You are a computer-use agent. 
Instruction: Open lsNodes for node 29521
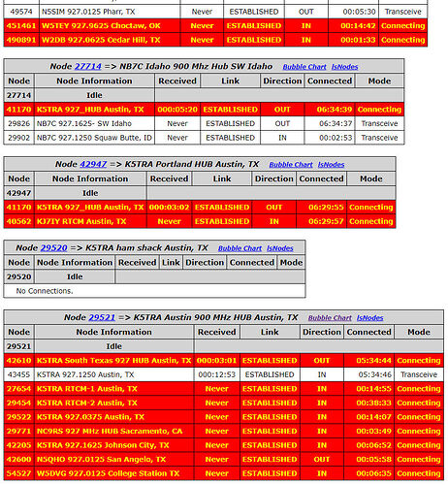[x=369, y=318]
